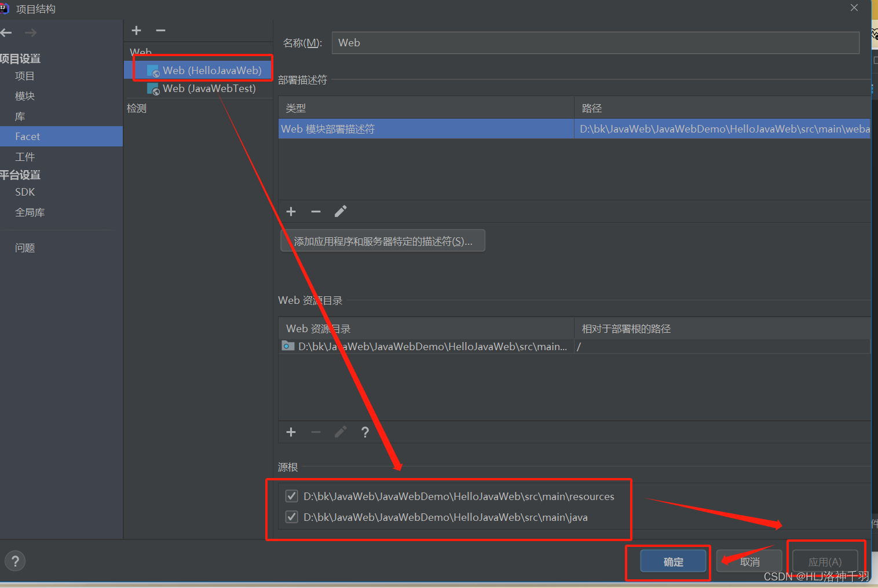Edit deployment descriptor with pencil icon
Image resolution: width=878 pixels, height=588 pixels.
(341, 212)
